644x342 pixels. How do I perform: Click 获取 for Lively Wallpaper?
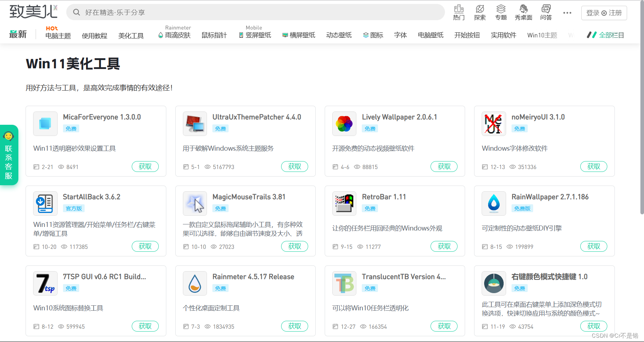(444, 167)
